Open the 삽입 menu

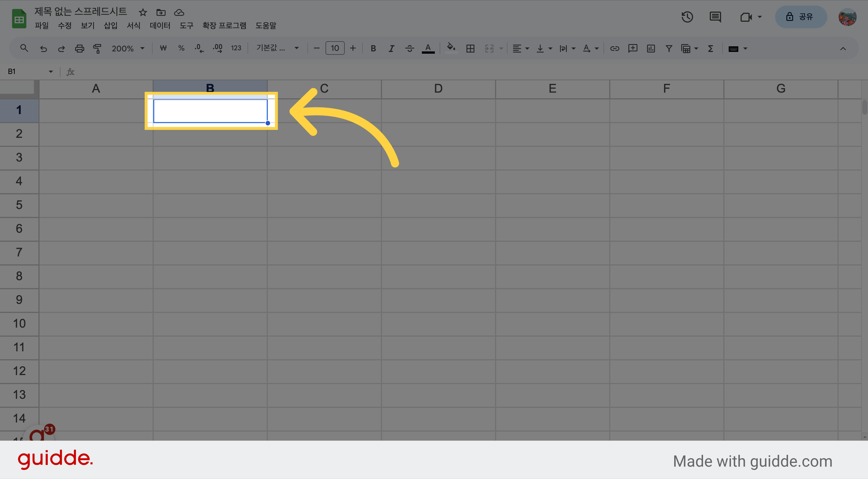[x=110, y=26]
